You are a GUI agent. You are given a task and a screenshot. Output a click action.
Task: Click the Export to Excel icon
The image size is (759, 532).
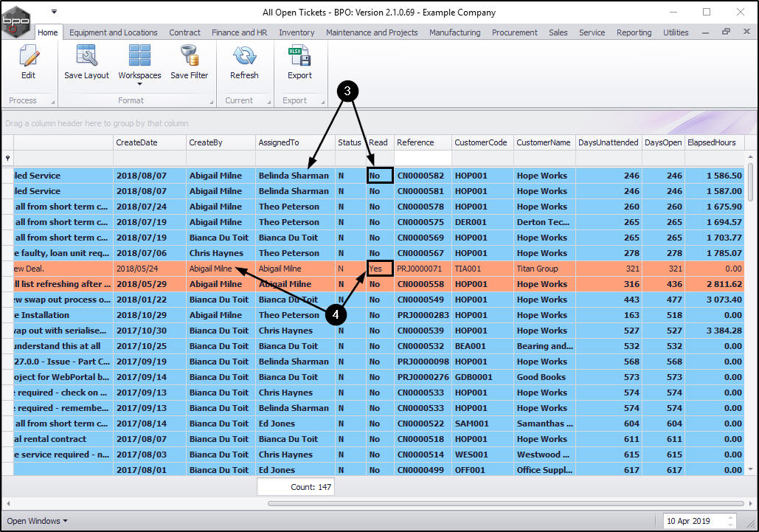pos(299,58)
